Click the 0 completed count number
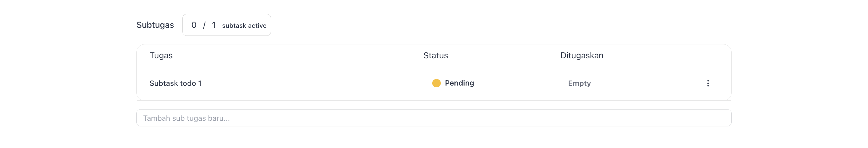 point(194,25)
